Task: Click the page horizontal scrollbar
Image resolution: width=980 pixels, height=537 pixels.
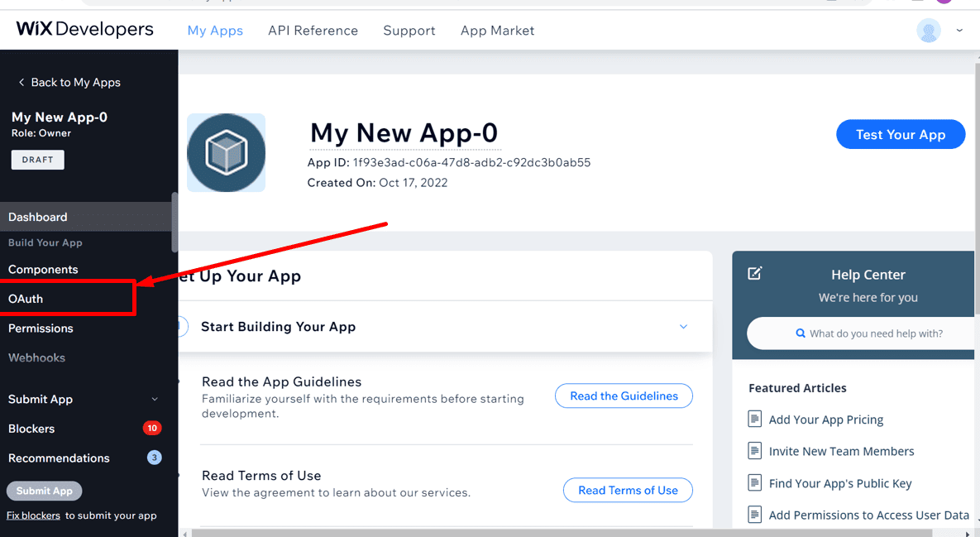Action: 562,533
